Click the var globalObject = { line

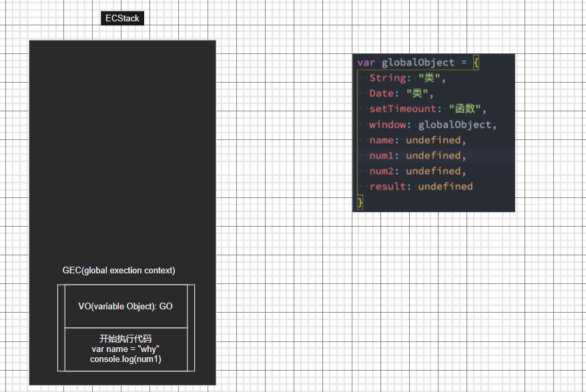click(418, 63)
